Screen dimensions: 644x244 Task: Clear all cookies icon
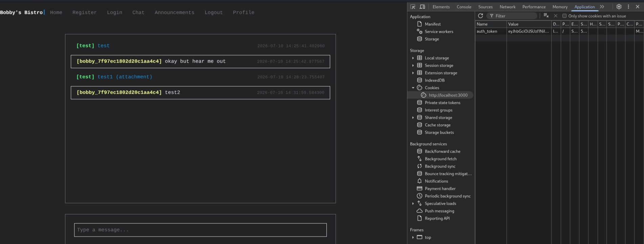coord(546,16)
